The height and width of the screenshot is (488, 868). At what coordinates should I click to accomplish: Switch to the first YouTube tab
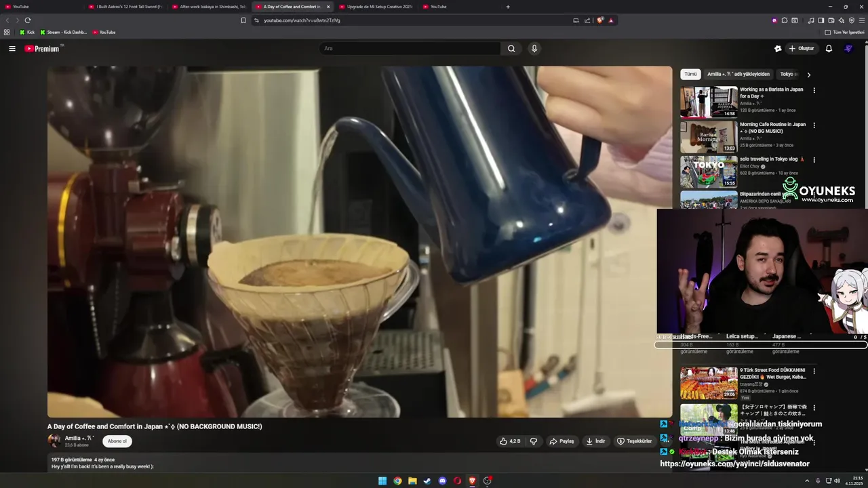click(41, 7)
